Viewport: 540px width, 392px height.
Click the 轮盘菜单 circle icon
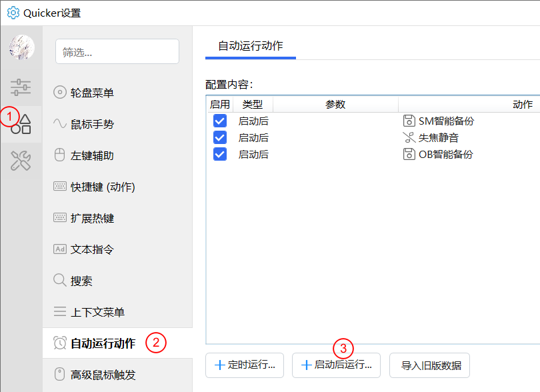tap(59, 92)
